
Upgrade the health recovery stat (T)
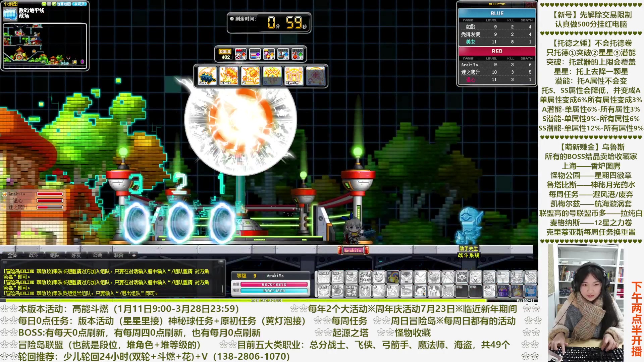click(297, 54)
